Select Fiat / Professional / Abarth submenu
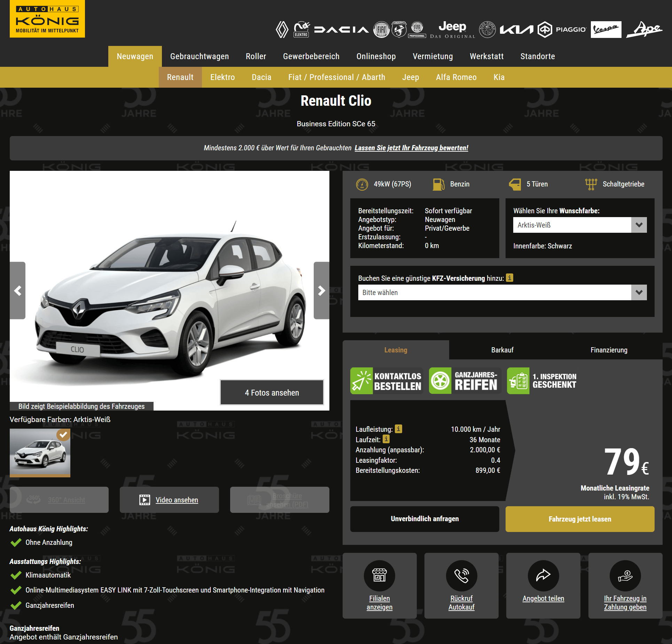This screenshot has width=672, height=644. tap(337, 77)
